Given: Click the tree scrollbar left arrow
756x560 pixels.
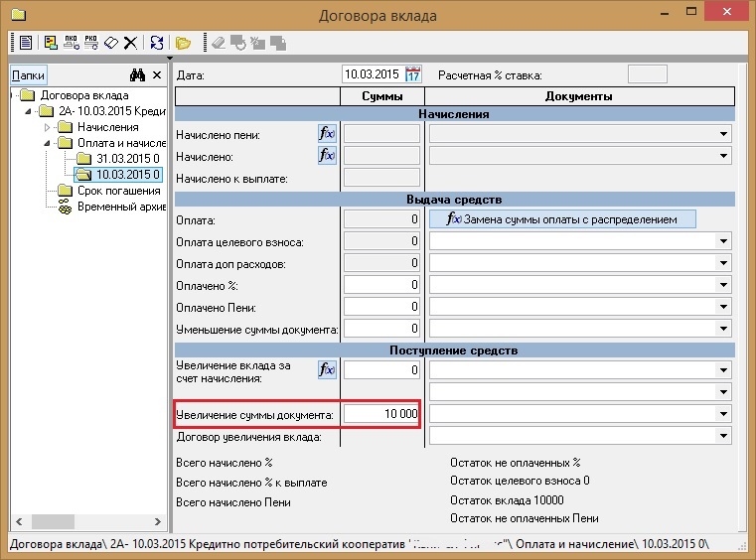Looking at the screenshot, I should tap(19, 521).
